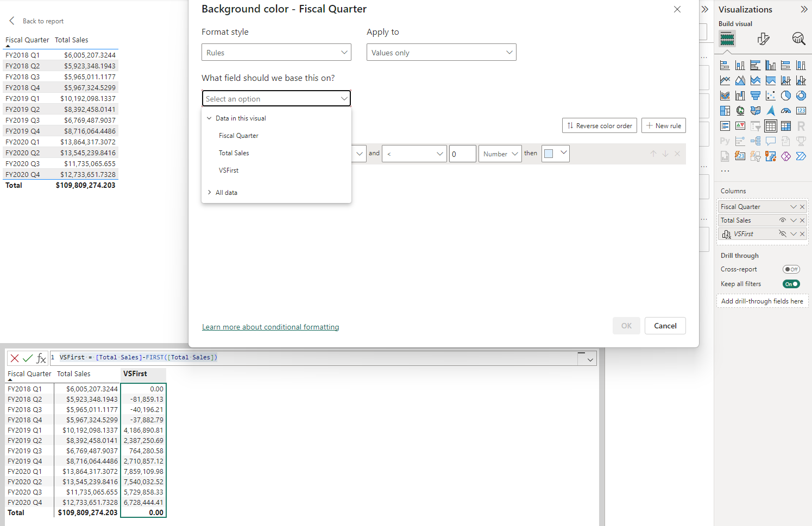Screen dimensions: 812x526
Task: Commit the DAX formula with checkmark
Action: [x=28, y=358]
